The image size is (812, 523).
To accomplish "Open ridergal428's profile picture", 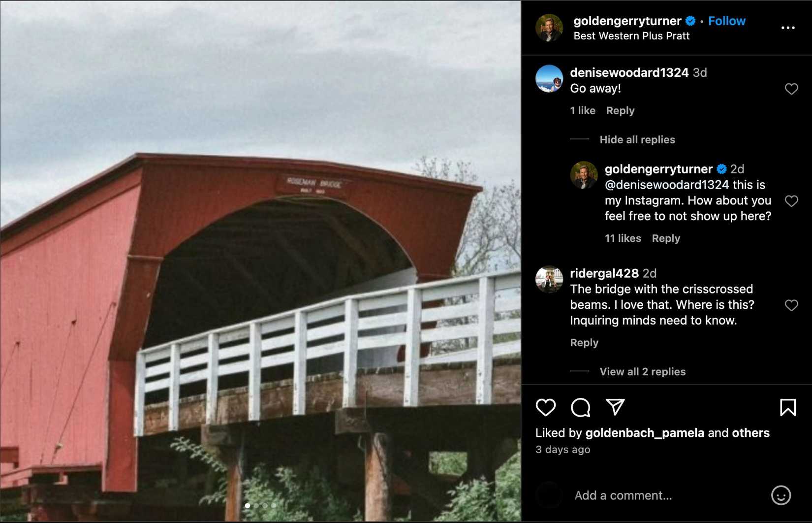I will click(x=549, y=280).
